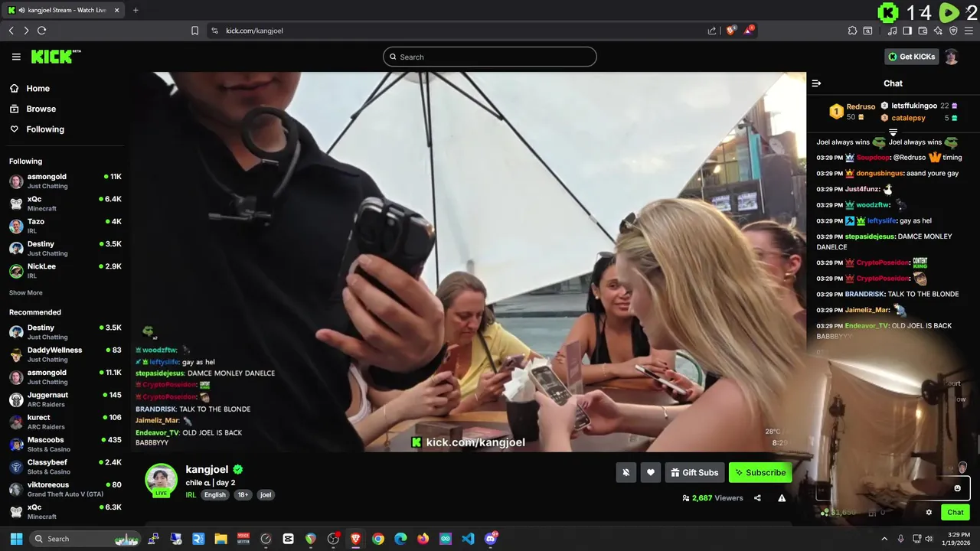
Task: Open DaddyWellness recommended channel
Action: pyautogui.click(x=65, y=354)
